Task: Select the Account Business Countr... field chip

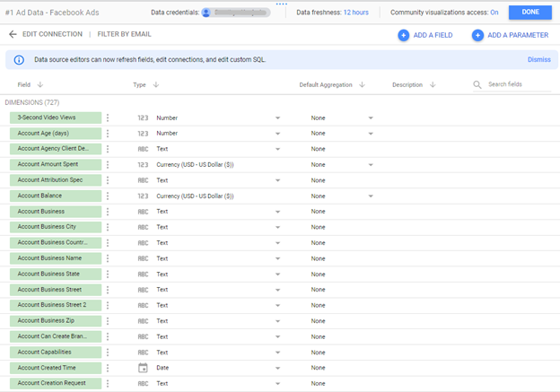Action: coord(56,243)
